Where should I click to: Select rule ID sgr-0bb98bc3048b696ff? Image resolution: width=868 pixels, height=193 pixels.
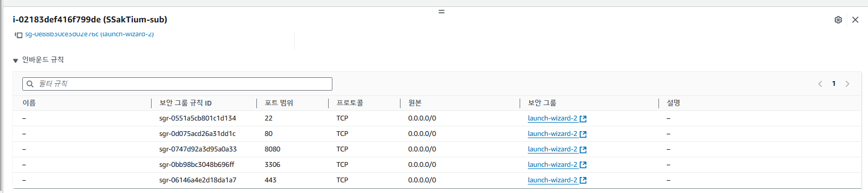pyautogui.click(x=197, y=165)
